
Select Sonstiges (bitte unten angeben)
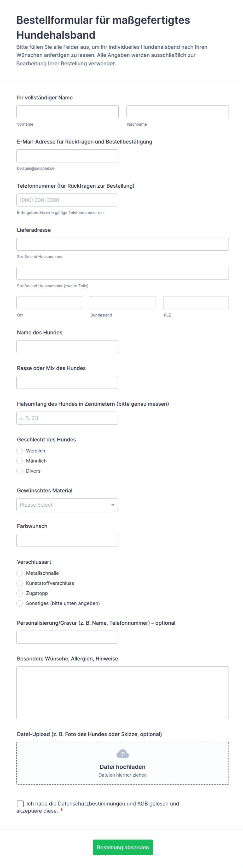point(20,603)
